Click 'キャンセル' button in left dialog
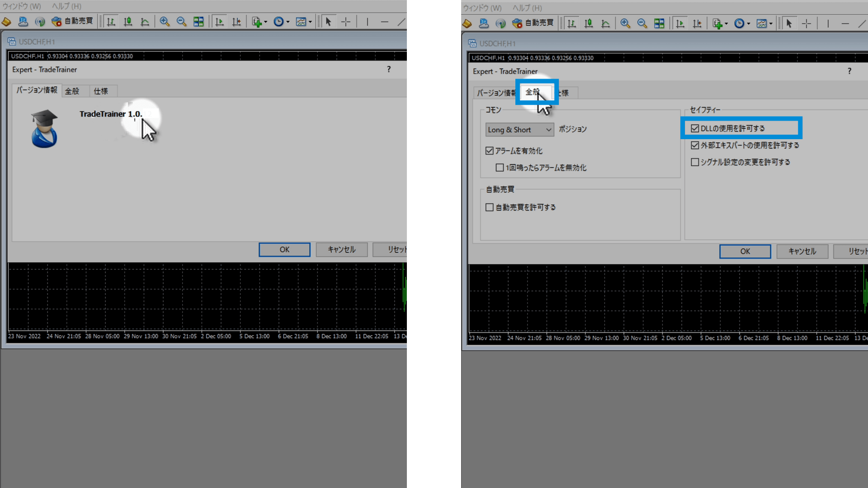This screenshot has width=868, height=488. pyautogui.click(x=341, y=249)
